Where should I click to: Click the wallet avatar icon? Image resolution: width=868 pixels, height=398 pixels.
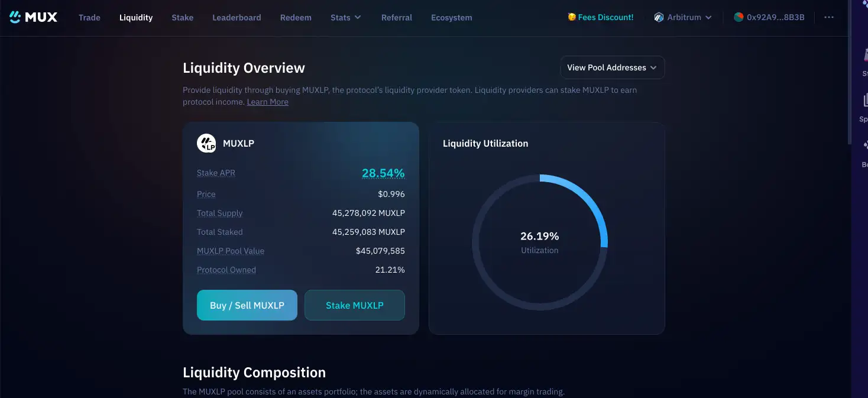coord(739,17)
